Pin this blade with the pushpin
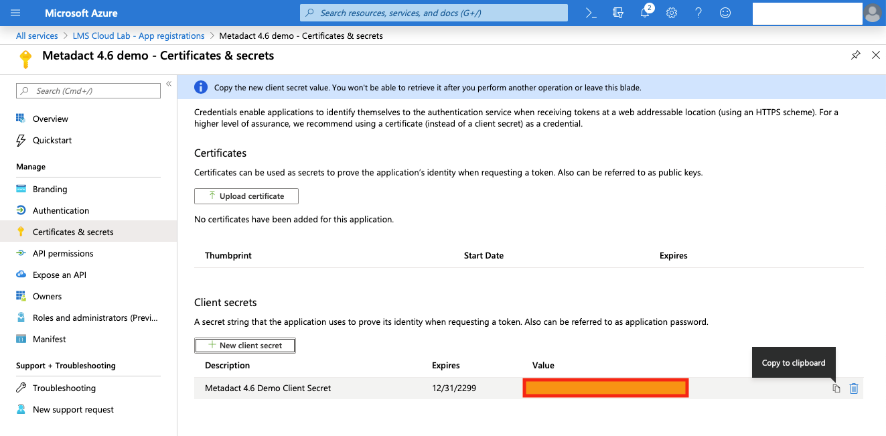Image resolution: width=886 pixels, height=436 pixels. pos(855,55)
